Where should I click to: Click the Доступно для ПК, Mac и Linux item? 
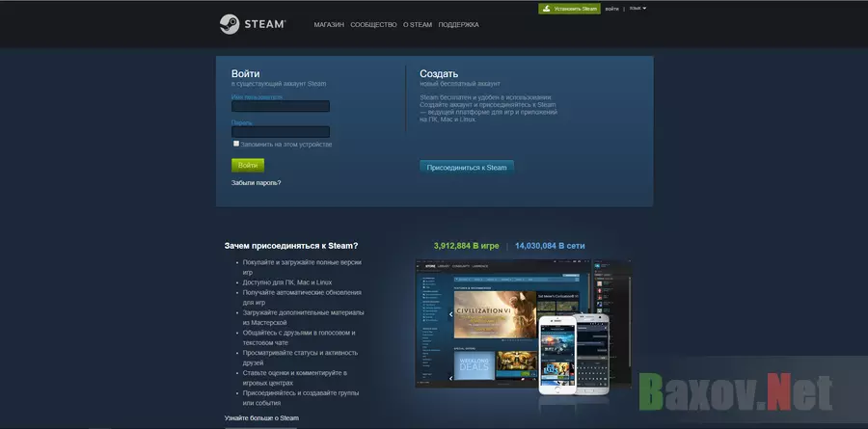tap(287, 282)
